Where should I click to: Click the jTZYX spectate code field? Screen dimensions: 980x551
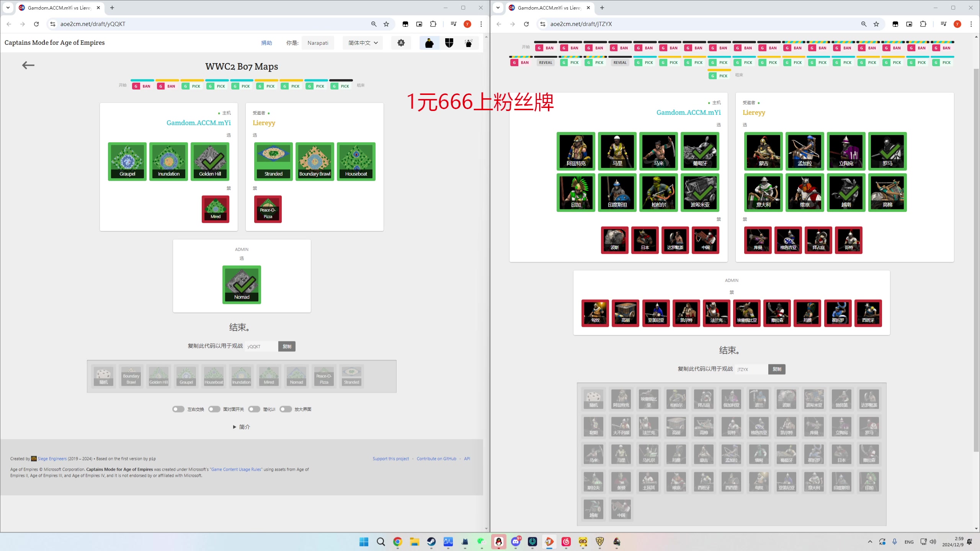(751, 369)
